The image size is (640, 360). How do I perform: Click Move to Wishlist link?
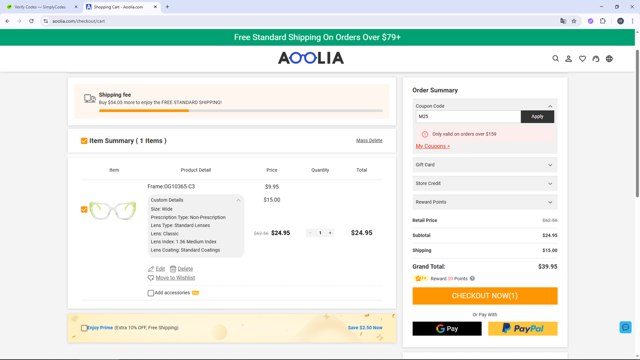(x=171, y=278)
